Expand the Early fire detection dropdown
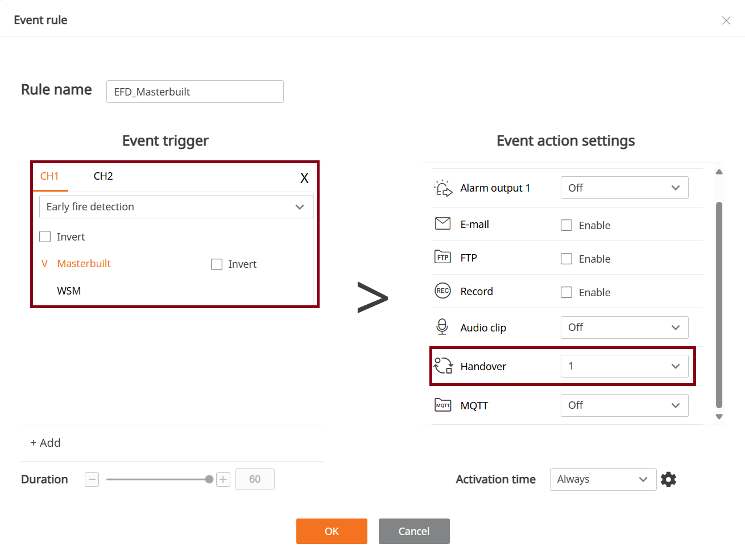Viewport: 745px width, 560px height. click(176, 207)
